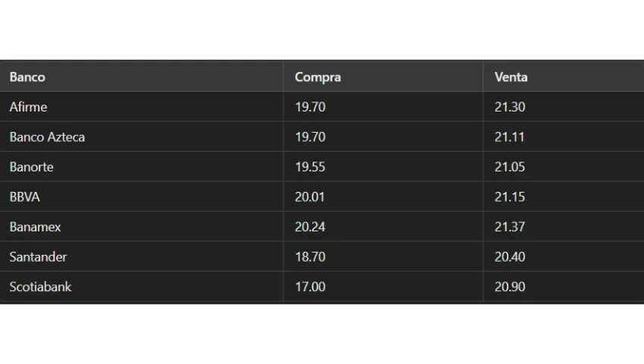Click Banco Azteca's Venta value 21.11
Image resolution: width=644 pixels, height=364 pixels.
(509, 137)
